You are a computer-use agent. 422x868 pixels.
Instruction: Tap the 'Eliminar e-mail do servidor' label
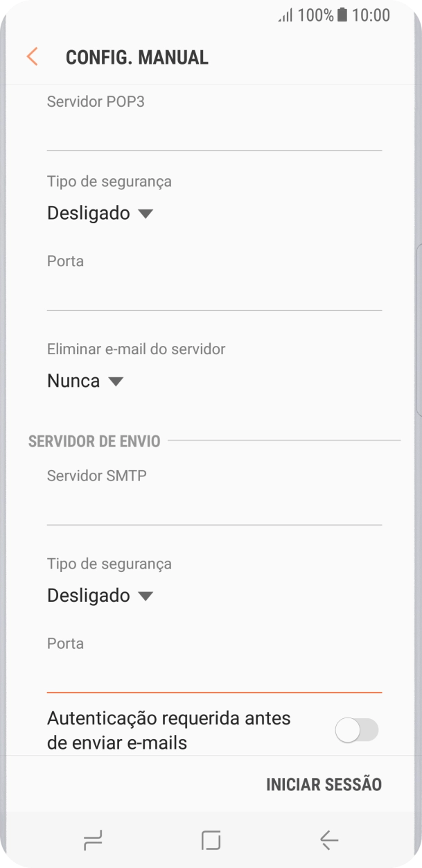click(x=135, y=349)
